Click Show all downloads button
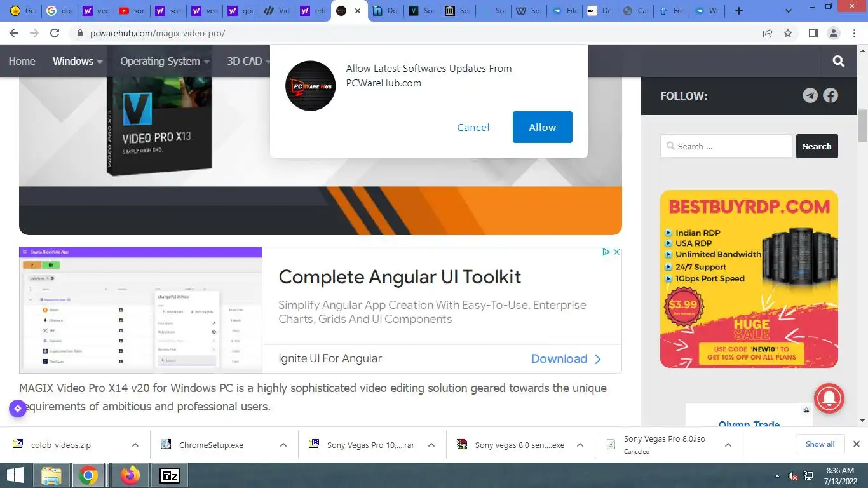The width and height of the screenshot is (868, 488). pyautogui.click(x=820, y=444)
